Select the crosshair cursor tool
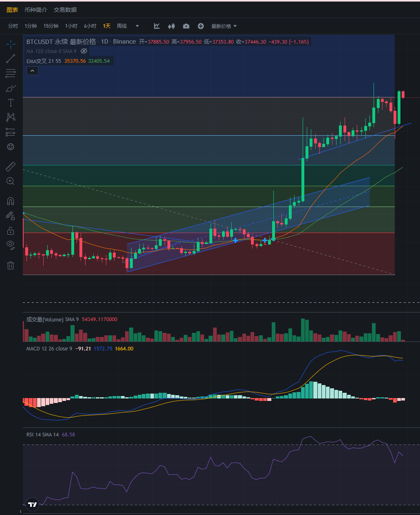Viewport: 420px width, 515px height. tap(11, 44)
